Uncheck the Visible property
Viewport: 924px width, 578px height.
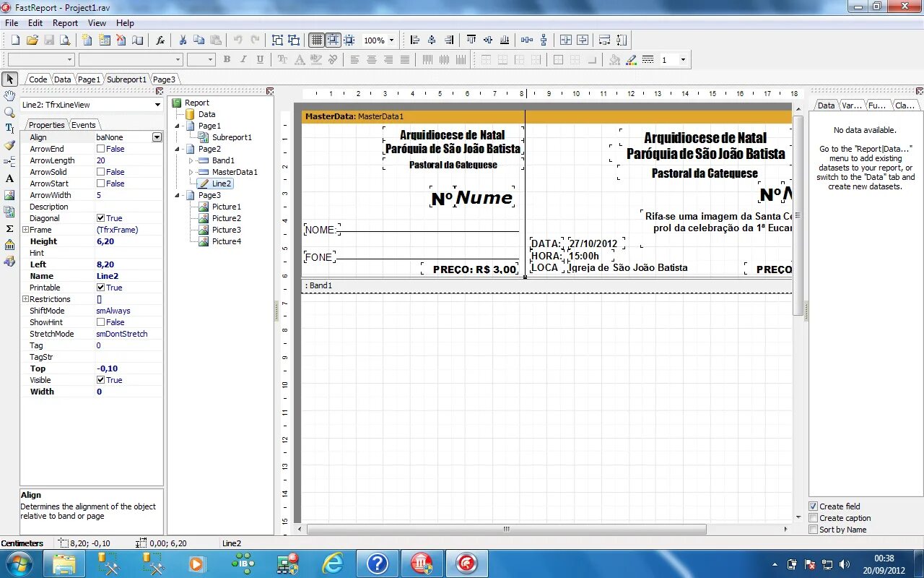pos(100,380)
